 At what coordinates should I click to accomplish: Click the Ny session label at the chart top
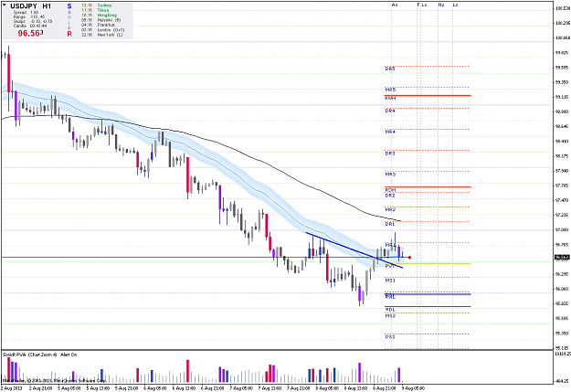pos(441,5)
